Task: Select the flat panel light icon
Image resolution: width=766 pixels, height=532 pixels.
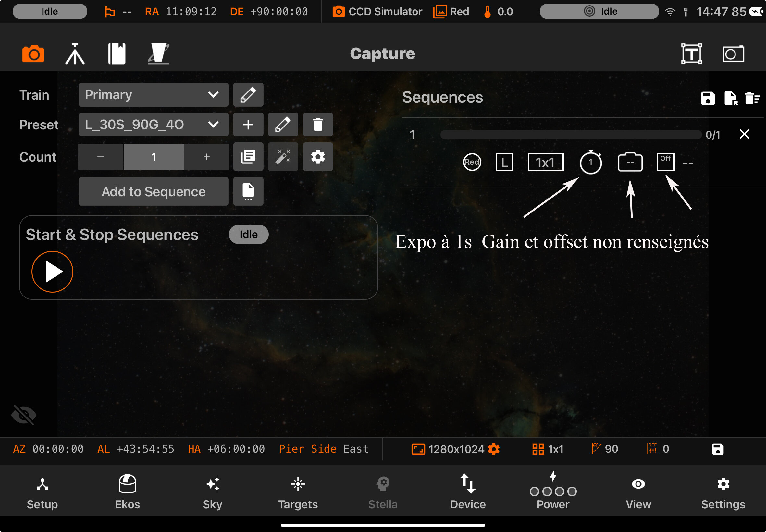Action: pyautogui.click(x=158, y=54)
